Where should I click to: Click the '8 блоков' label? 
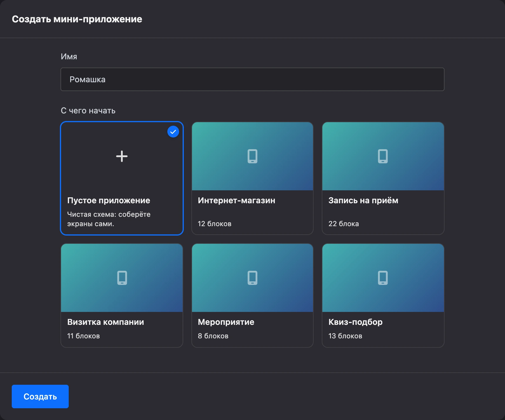tap(213, 336)
